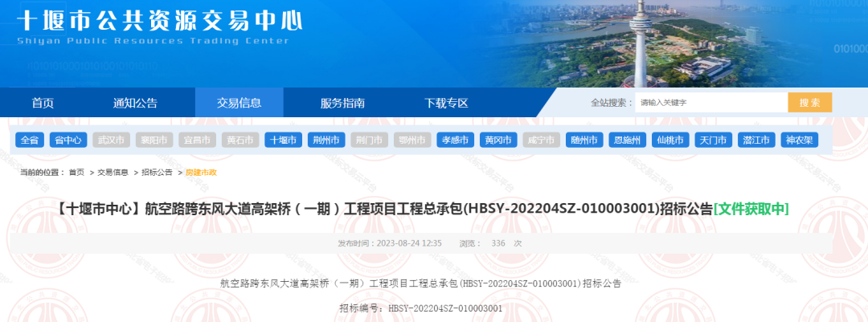
Task: Select the 全省 region filter
Action: (30, 140)
